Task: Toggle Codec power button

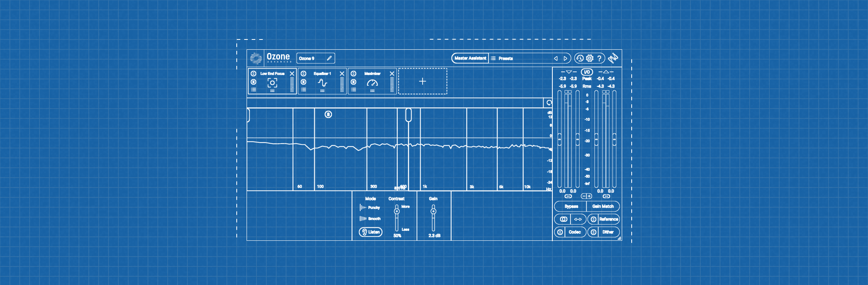Action: [x=560, y=232]
